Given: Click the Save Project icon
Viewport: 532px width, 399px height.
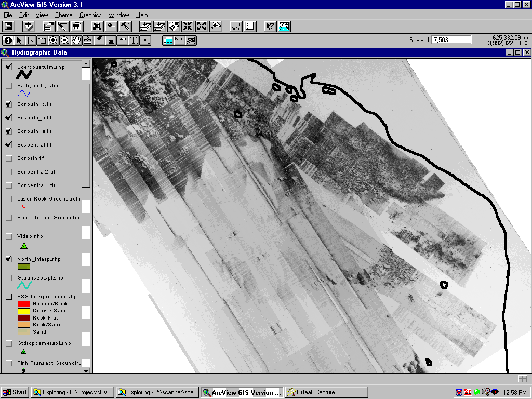Looking at the screenshot, I should 9,26.
